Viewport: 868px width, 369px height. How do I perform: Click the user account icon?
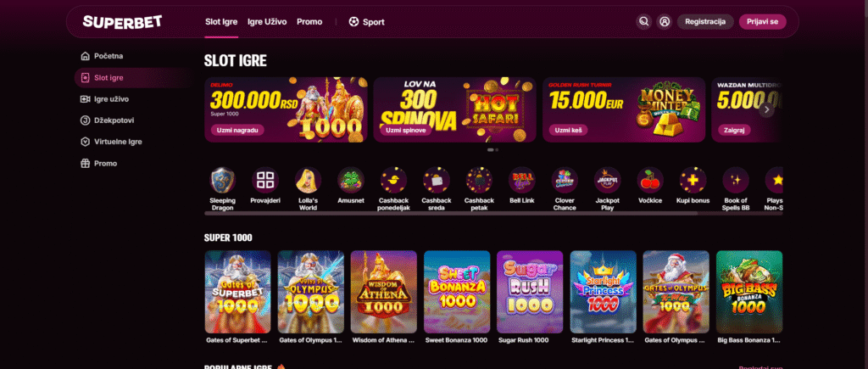(665, 21)
